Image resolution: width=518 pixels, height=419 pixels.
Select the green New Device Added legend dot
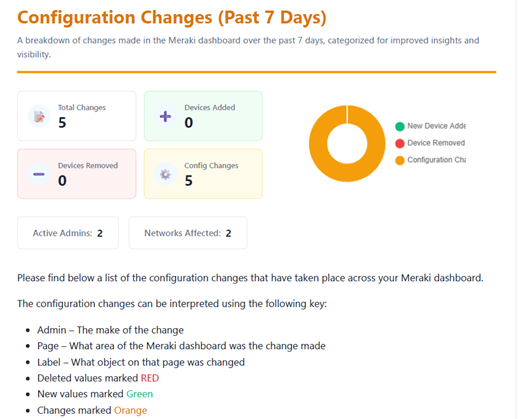pyautogui.click(x=400, y=126)
